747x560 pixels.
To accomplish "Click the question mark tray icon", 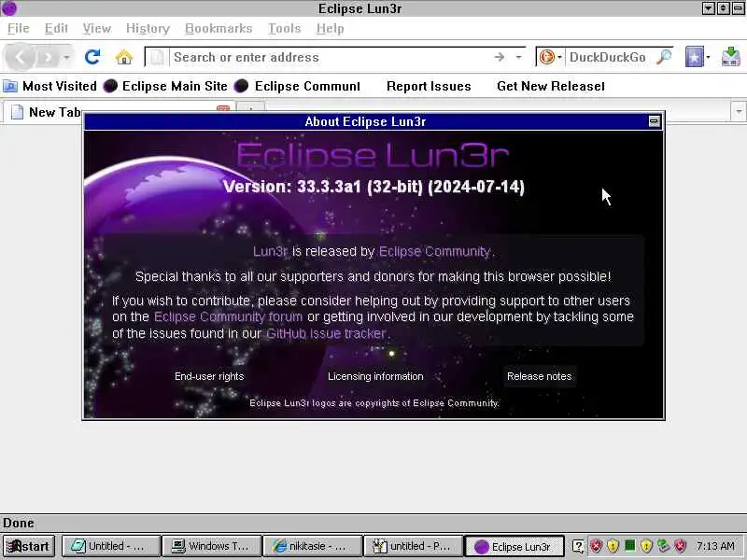I will point(577,546).
